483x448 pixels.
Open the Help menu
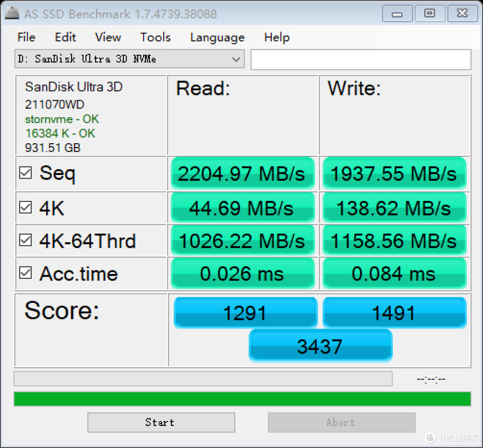click(x=277, y=38)
